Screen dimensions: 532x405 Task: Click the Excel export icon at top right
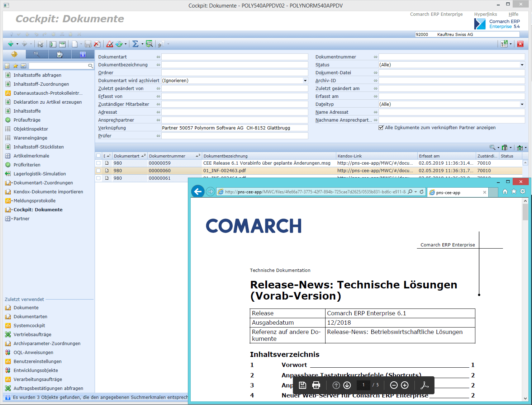point(504,44)
